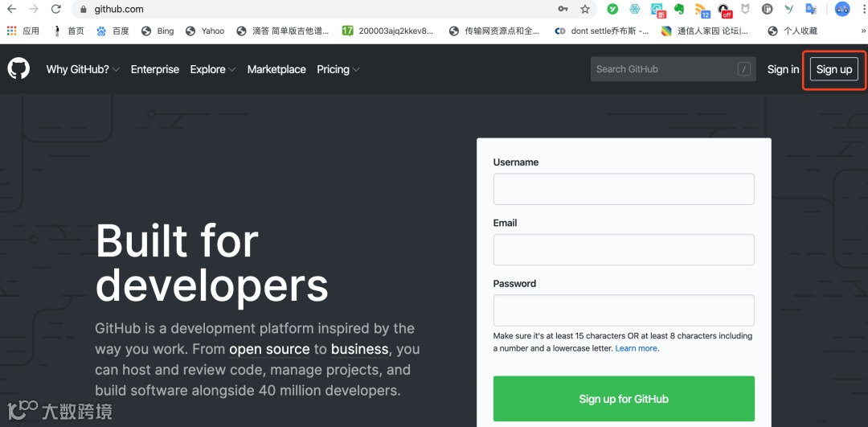The image size is (868, 427).
Task: Click the browser forward arrow
Action: click(x=33, y=9)
